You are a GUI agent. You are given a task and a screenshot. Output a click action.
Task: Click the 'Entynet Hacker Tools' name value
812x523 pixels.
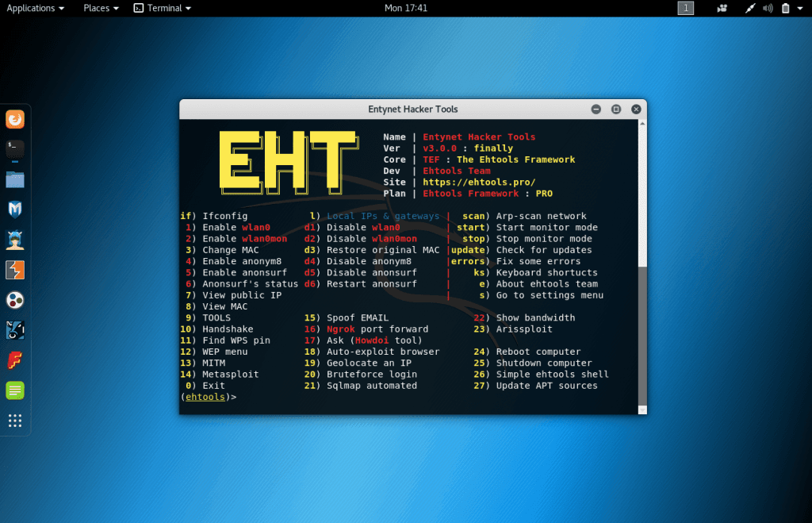(479, 137)
